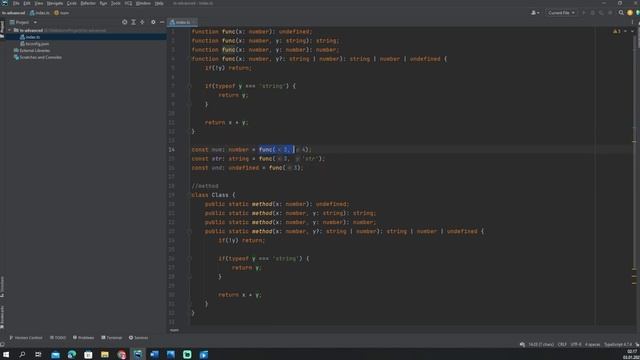Open Project panel settings gear
The width and height of the screenshot is (640, 360).
(153, 22)
